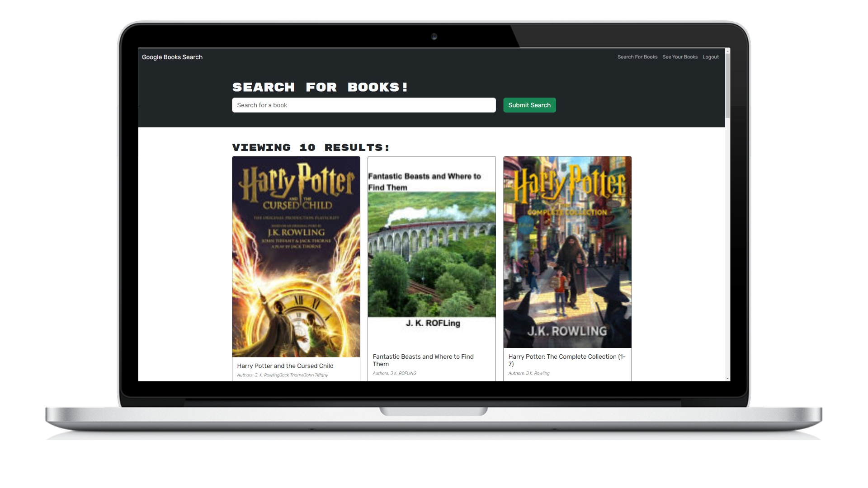Select Fantastic Beasts and Where to Find Them title
The image size is (868, 488).
[423, 360]
